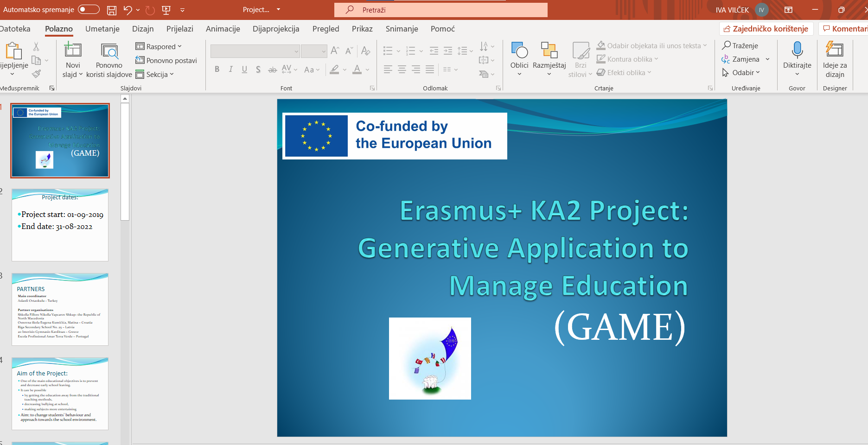Click the slide panel scrollbar thumb

[x=125, y=161]
